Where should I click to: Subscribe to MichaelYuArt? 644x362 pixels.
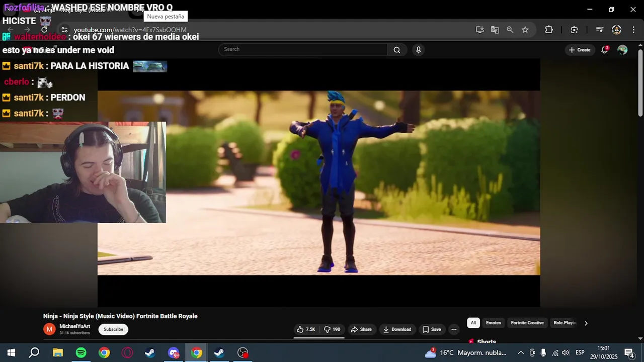[x=113, y=329]
